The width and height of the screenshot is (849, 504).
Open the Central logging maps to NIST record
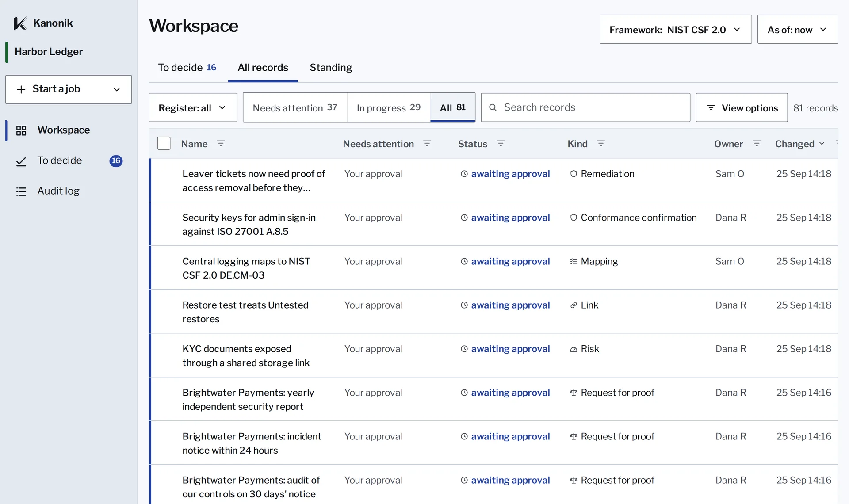click(x=246, y=268)
